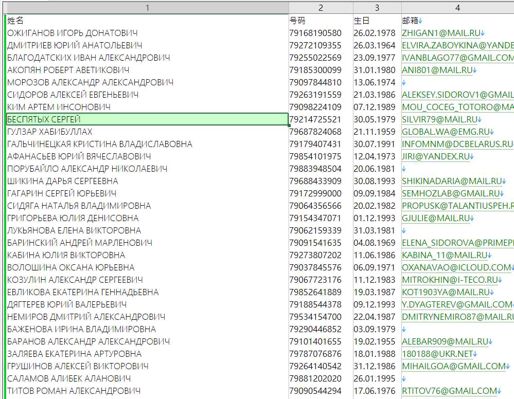This screenshot has width=514, height=399.
Task: Click the number 79097844810
Action: (x=315, y=82)
